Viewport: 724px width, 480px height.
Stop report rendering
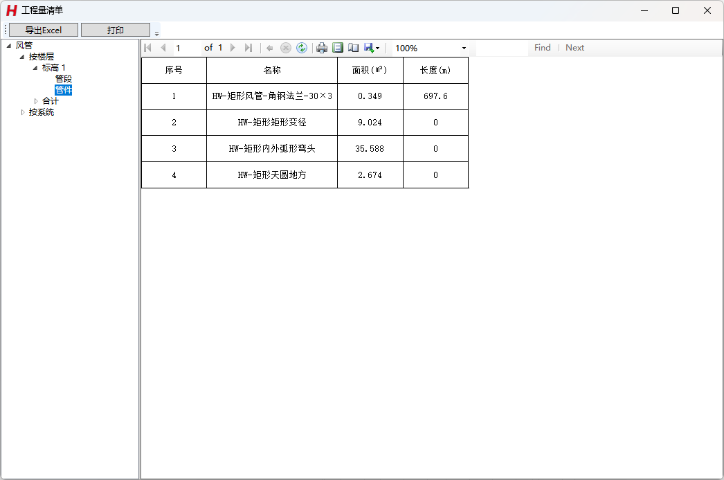tap(286, 48)
